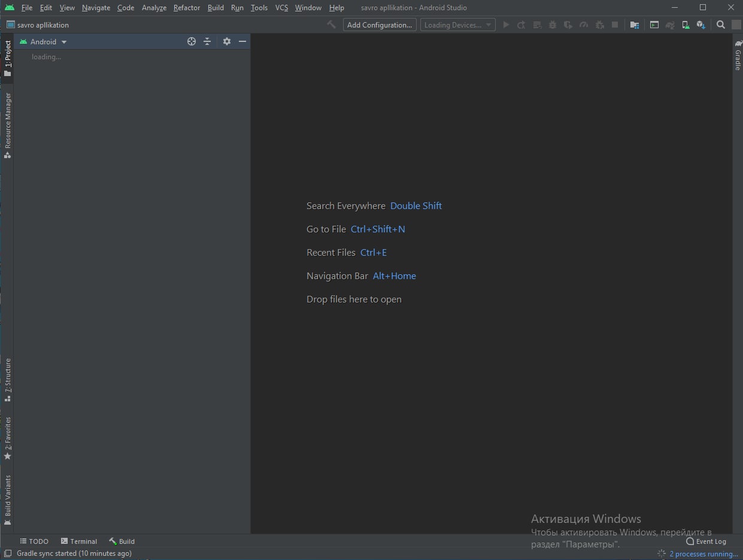Viewport: 743px width, 560px height.
Task: Click the Run with Coverage icon
Action: click(x=568, y=25)
